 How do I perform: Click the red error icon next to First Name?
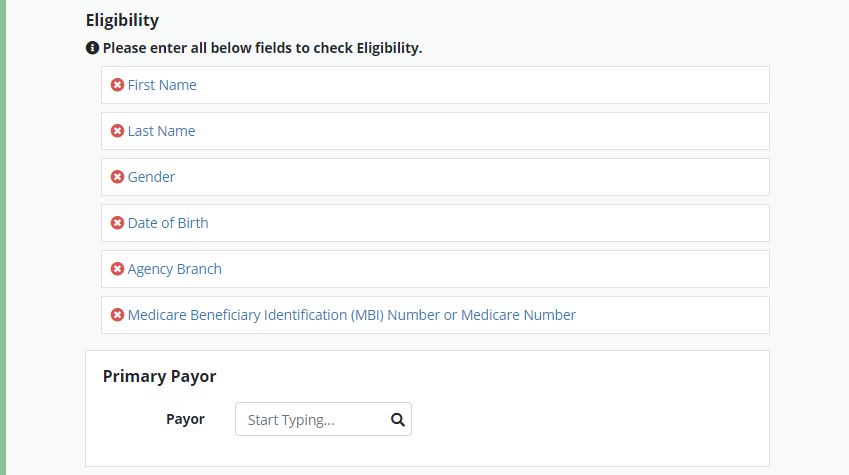pyautogui.click(x=117, y=85)
